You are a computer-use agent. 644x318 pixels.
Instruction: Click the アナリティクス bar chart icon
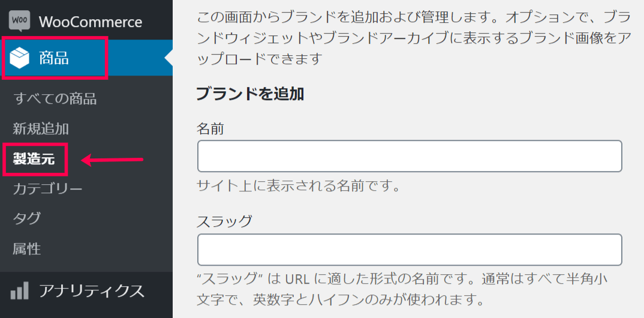pos(20,290)
